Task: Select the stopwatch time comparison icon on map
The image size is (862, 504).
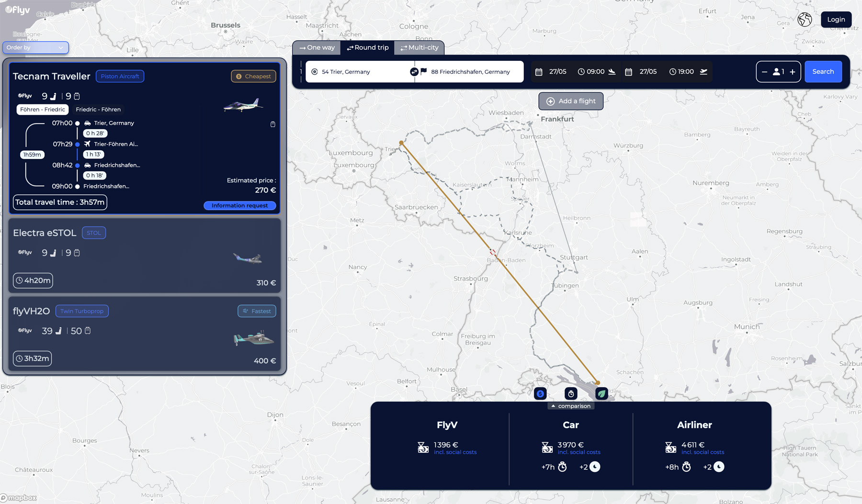Action: click(x=571, y=393)
